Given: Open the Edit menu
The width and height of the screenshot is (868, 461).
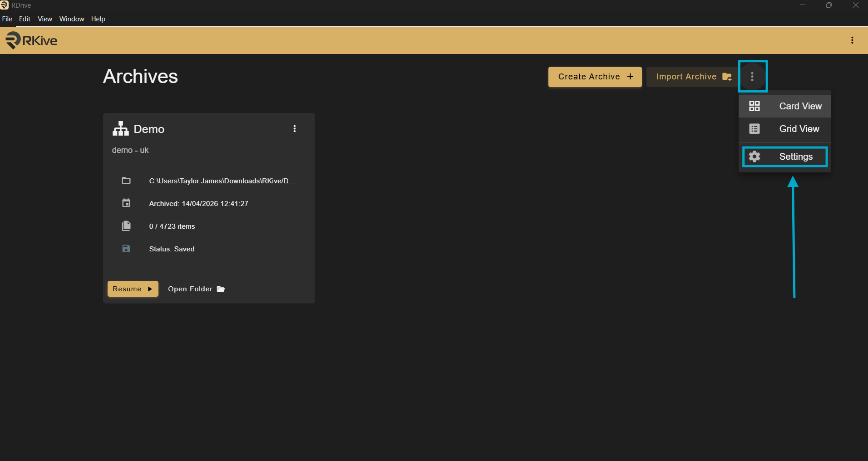Looking at the screenshot, I should tap(25, 19).
